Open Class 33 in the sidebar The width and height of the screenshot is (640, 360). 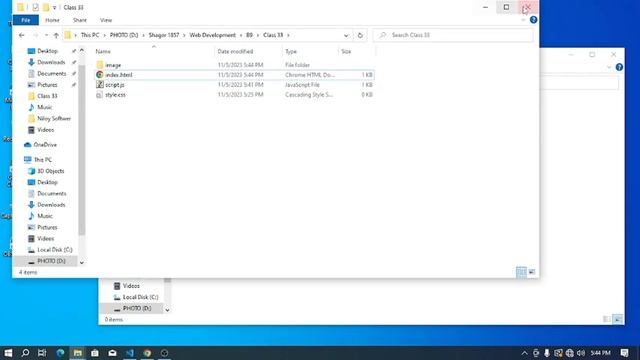[x=47, y=96]
